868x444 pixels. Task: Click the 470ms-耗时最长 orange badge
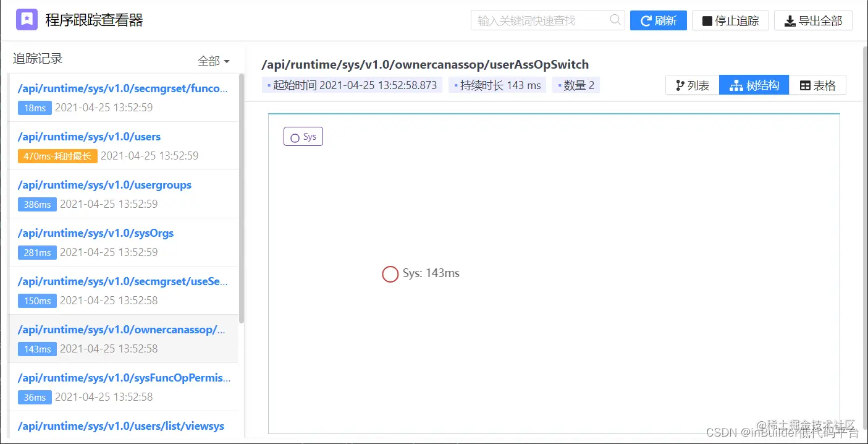[x=57, y=156]
